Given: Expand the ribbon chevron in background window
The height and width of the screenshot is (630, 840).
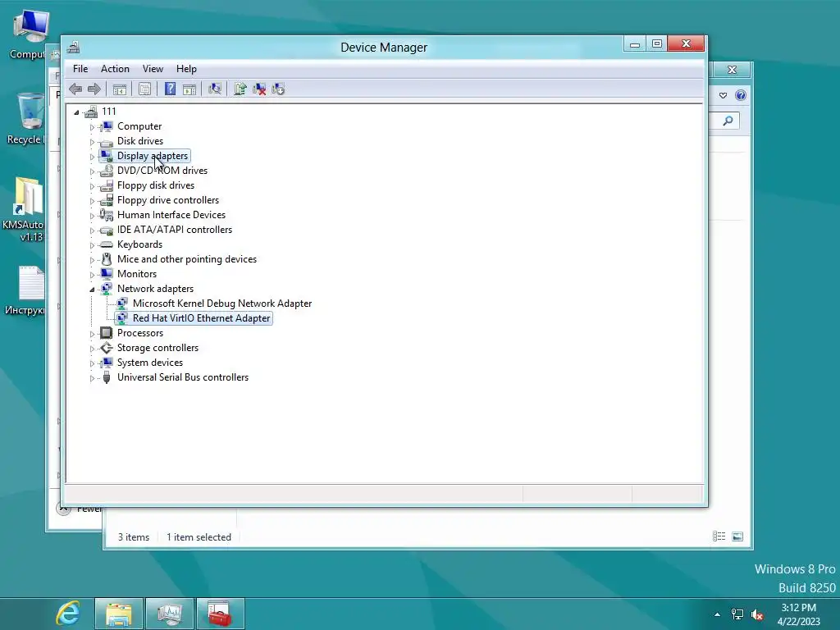Looking at the screenshot, I should 724,95.
